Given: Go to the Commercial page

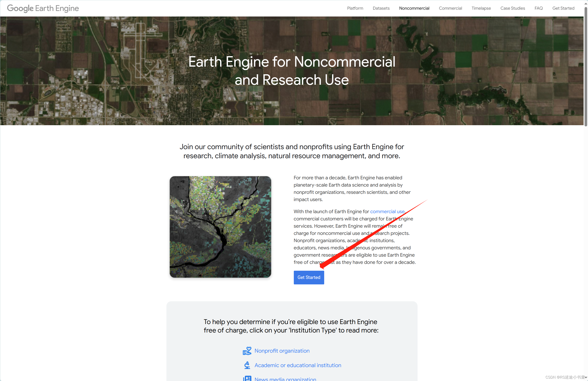Looking at the screenshot, I should tap(450, 8).
